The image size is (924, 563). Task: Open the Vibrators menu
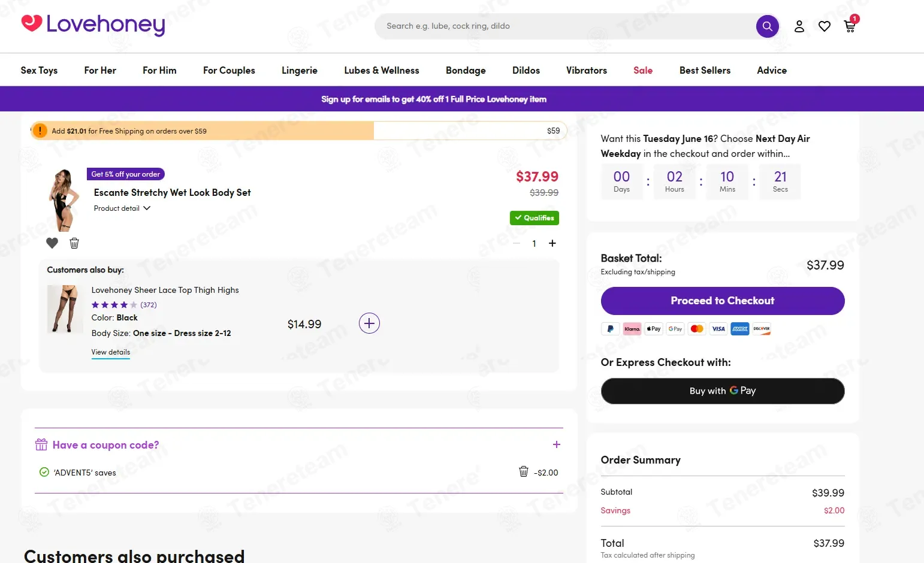[587, 70]
